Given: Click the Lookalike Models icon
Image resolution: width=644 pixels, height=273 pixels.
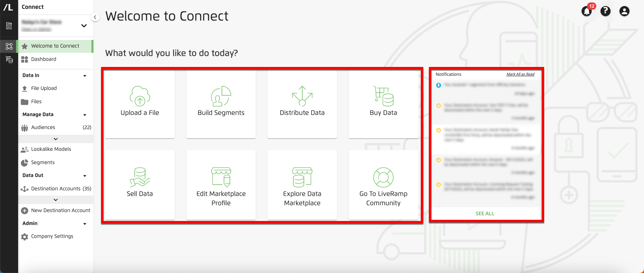Looking at the screenshot, I should click(x=25, y=149).
